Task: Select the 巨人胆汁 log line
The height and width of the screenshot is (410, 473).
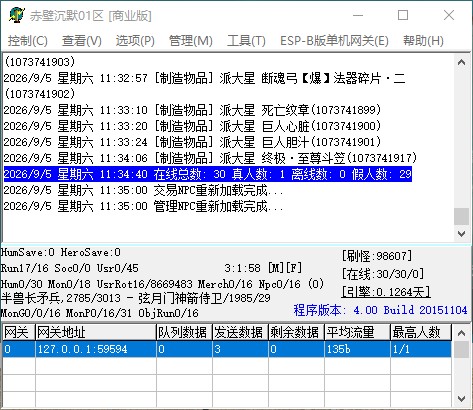Action: point(192,142)
